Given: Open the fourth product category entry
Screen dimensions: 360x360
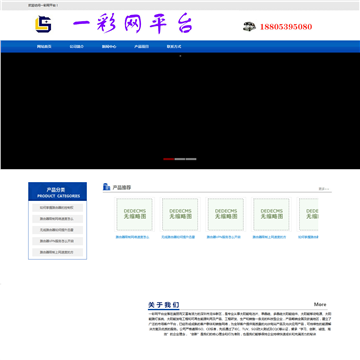Looking at the screenshot, I should (58, 241).
